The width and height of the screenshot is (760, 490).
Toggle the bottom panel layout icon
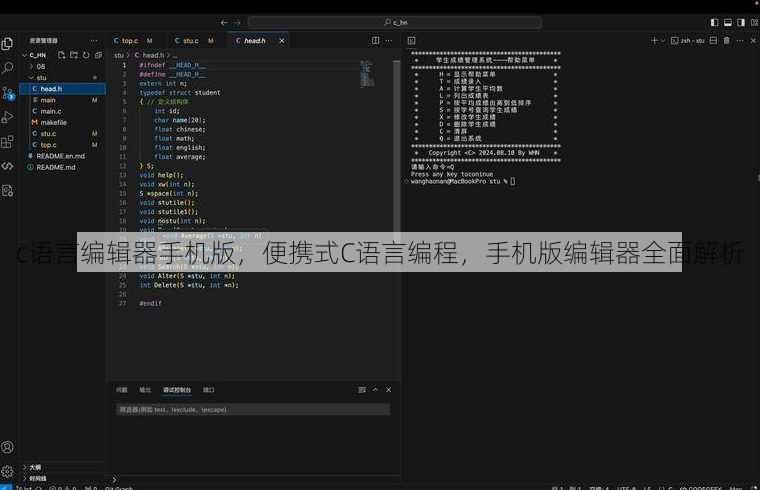[728, 22]
